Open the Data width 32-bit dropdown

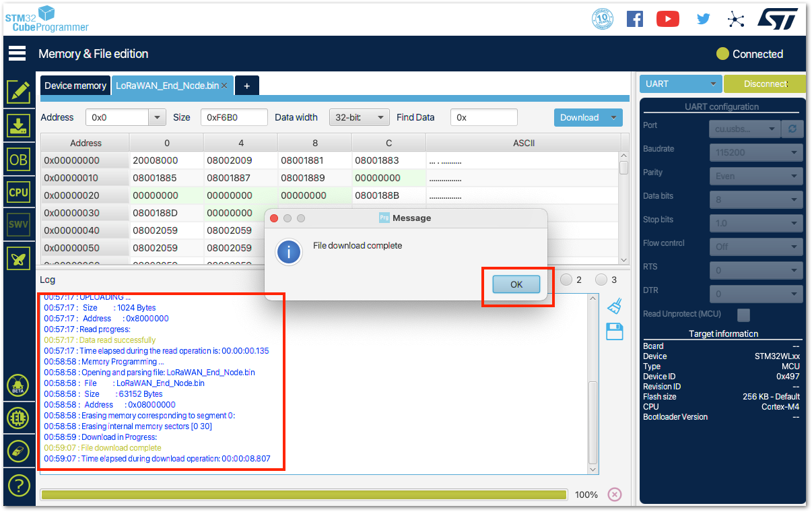(x=359, y=117)
